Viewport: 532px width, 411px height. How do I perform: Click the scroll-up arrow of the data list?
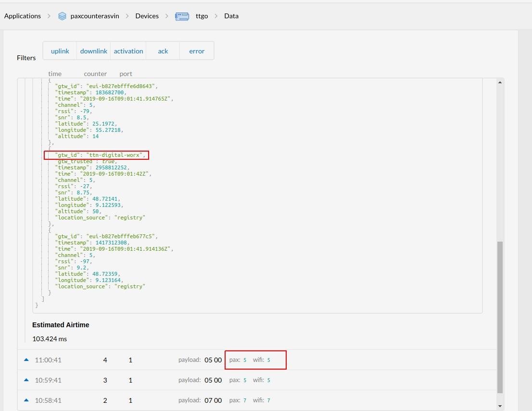[500, 82]
